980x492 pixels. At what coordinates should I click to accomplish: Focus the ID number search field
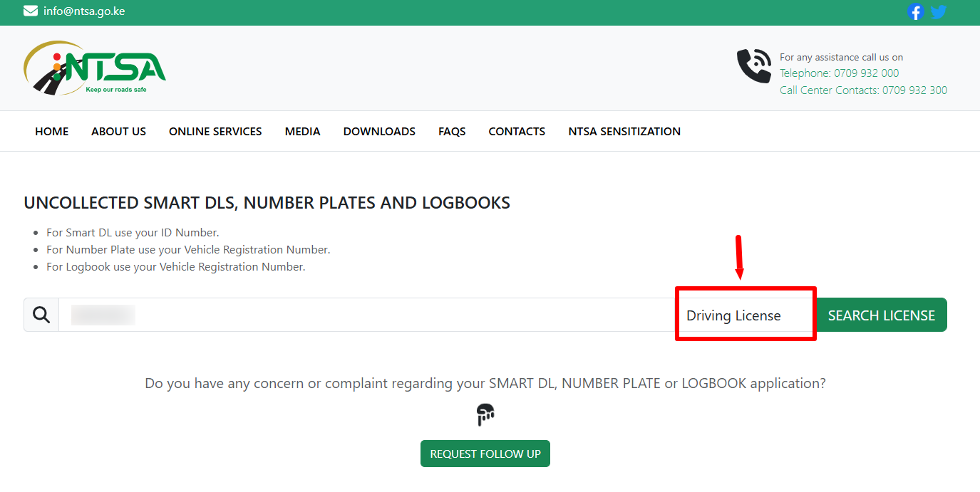coord(366,315)
